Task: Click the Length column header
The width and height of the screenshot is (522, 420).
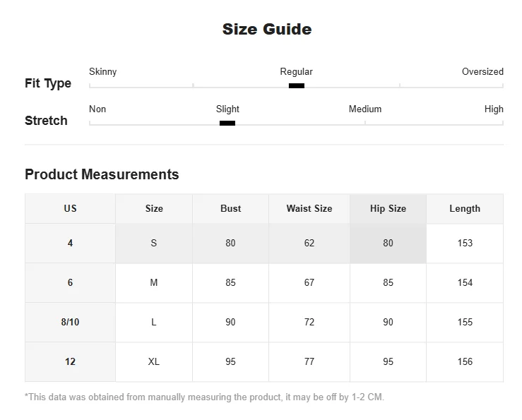Action: [x=465, y=208]
